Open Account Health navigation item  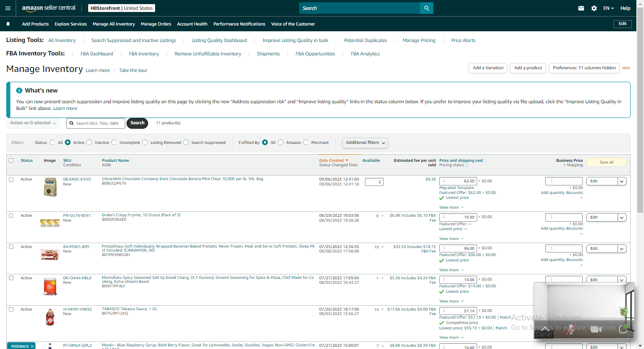pos(192,24)
